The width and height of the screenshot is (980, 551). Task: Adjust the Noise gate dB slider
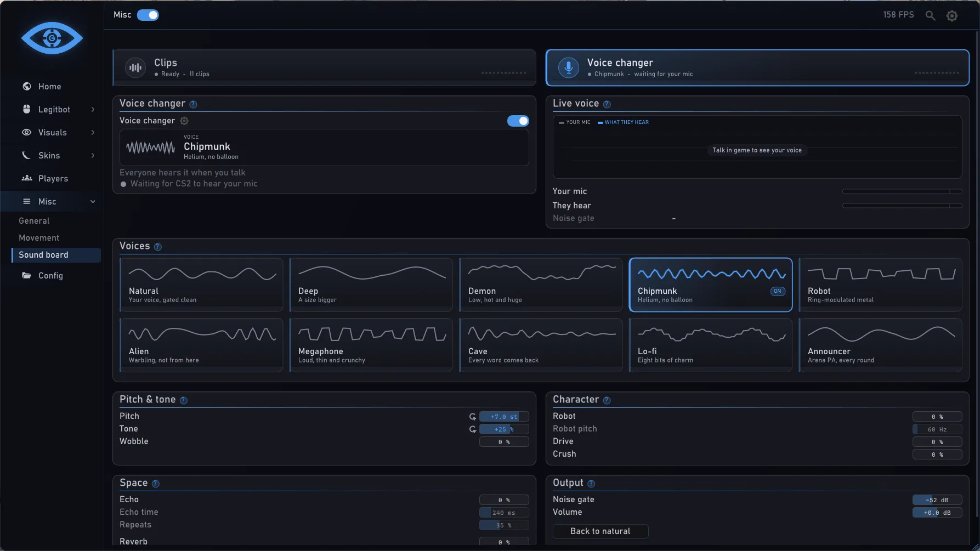937,500
